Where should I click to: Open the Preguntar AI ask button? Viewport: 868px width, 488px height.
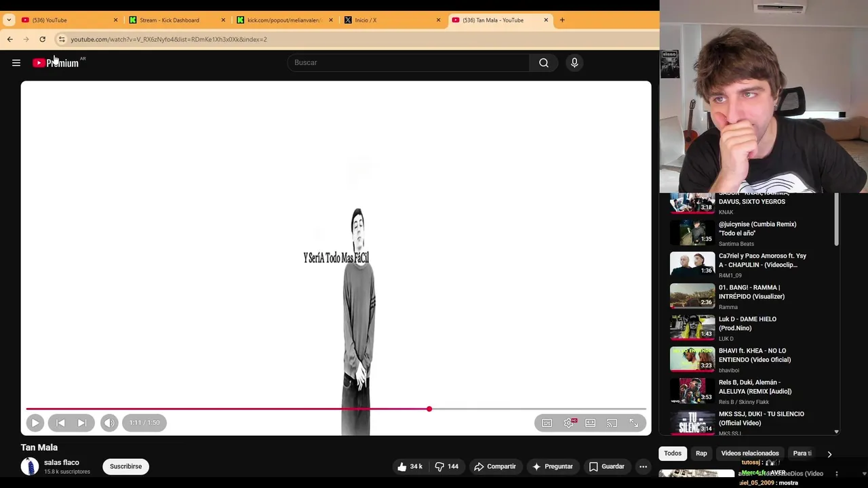point(553,467)
